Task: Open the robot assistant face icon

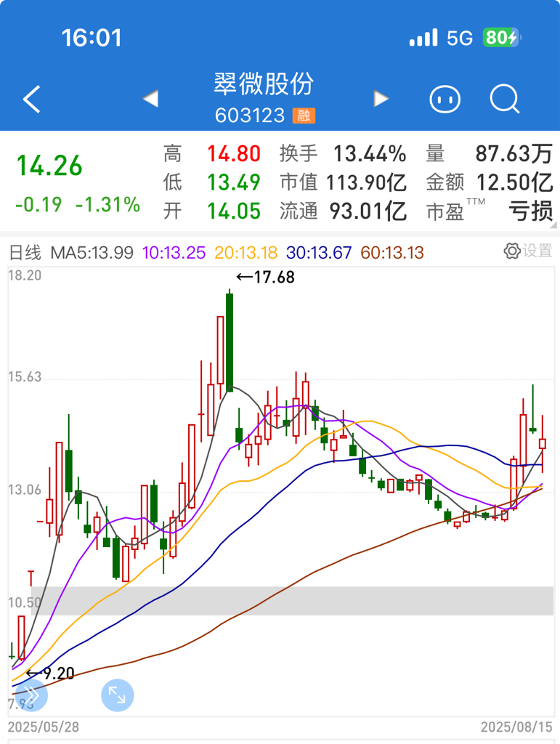Action: (x=445, y=99)
